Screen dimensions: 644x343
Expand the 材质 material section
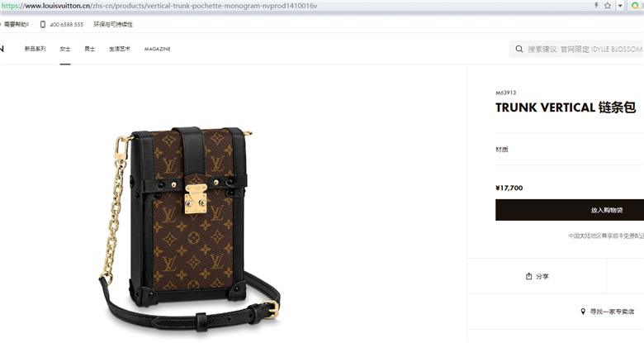pos(570,150)
